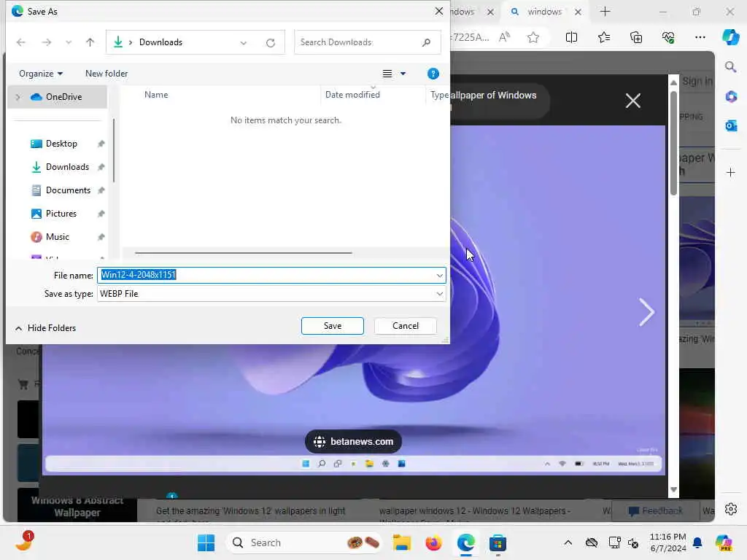
Task: Open Edge Favorites list
Action: click(x=604, y=37)
